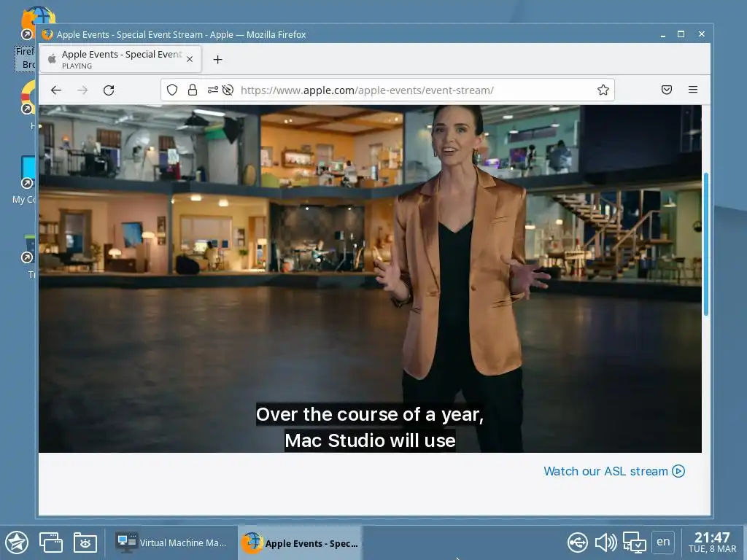
Task: Click the Firefox logo in title bar
Action: click(x=47, y=34)
